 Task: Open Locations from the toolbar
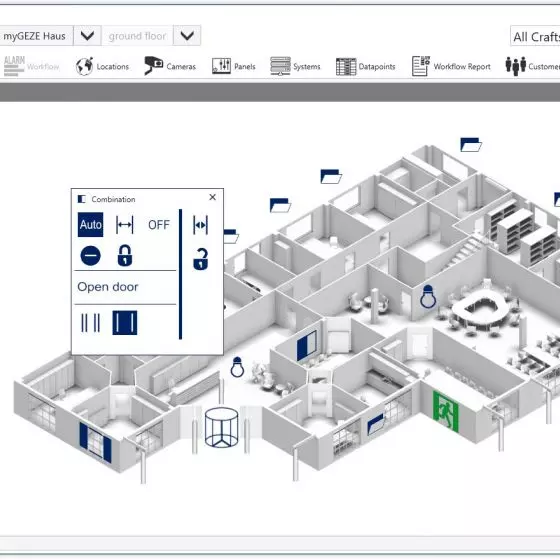102,66
